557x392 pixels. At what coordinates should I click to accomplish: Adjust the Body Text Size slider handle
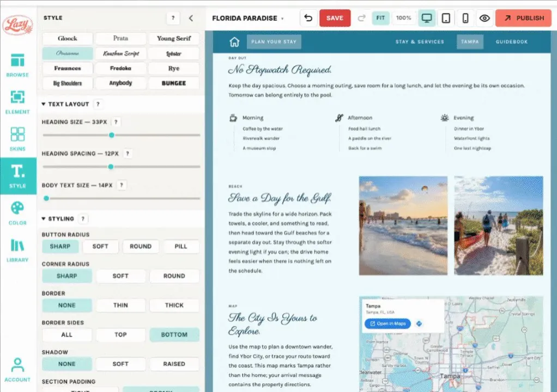coord(46,198)
